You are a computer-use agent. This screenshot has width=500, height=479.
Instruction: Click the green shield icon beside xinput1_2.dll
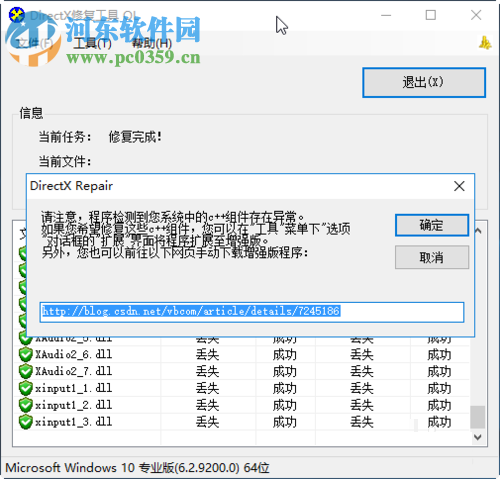tap(25, 405)
